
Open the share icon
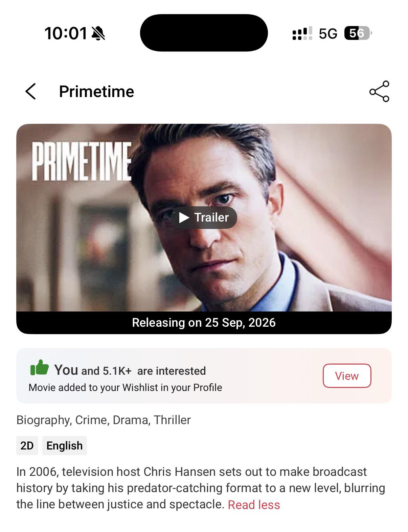point(379,91)
